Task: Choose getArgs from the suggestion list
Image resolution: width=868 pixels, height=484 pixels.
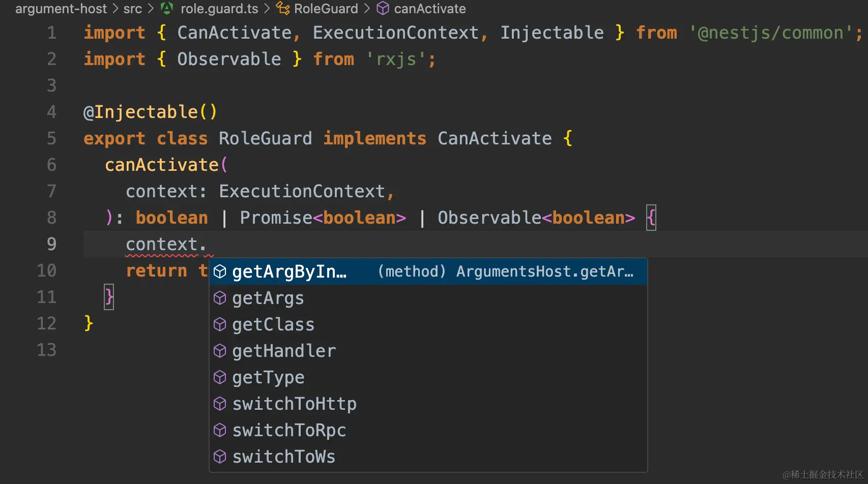Action: coord(428,298)
